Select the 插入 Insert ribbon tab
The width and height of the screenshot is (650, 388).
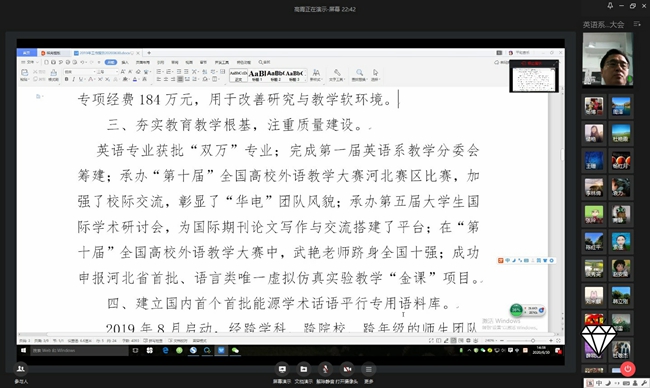[125, 62]
